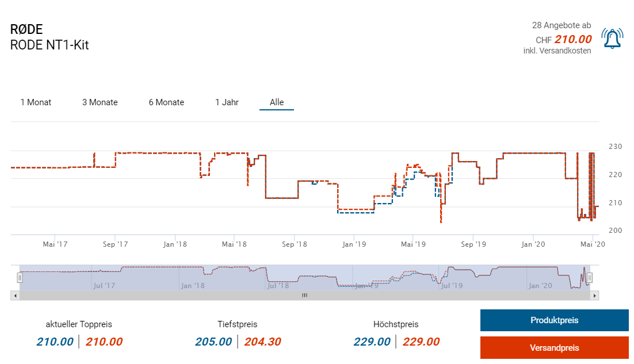Show the 6 Monate price history
The image size is (634, 364).
(x=166, y=102)
